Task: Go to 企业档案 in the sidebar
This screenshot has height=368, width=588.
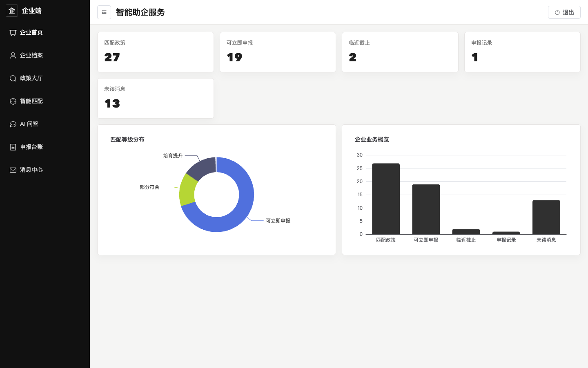Action: (x=45, y=56)
